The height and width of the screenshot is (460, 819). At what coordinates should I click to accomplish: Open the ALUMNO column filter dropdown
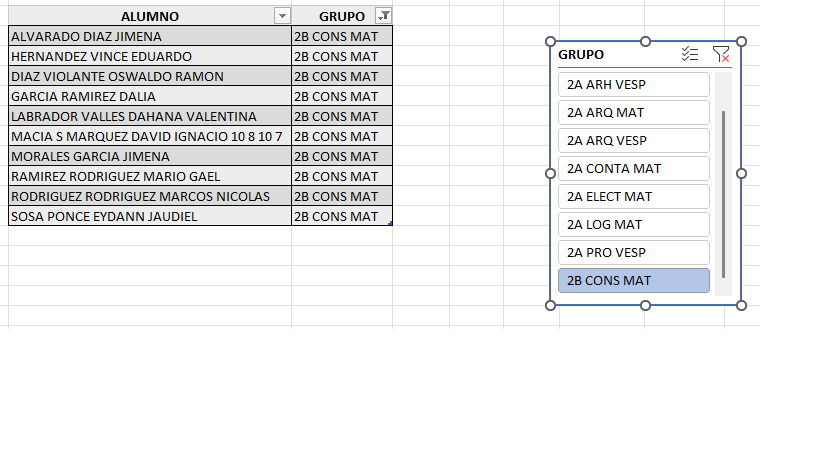pos(282,16)
